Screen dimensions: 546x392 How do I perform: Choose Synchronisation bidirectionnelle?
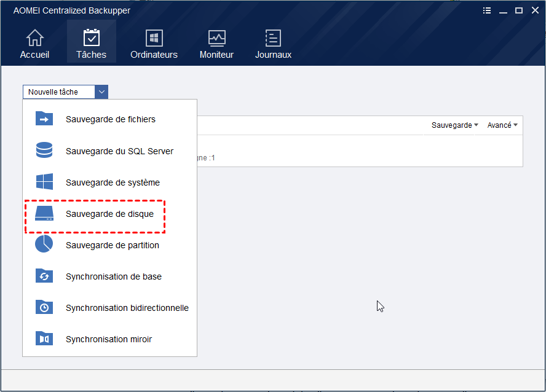point(109,307)
